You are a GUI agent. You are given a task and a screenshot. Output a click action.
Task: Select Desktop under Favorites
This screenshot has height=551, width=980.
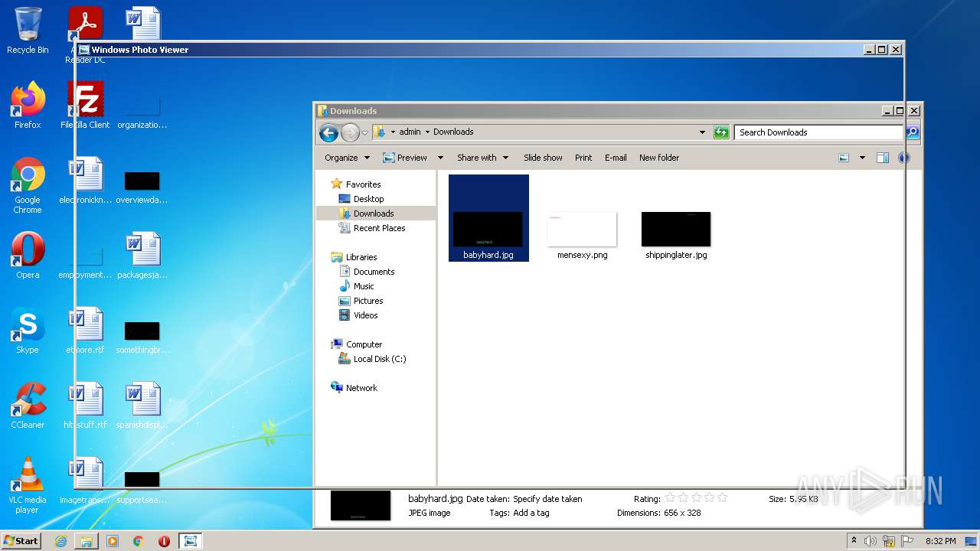[x=368, y=199]
